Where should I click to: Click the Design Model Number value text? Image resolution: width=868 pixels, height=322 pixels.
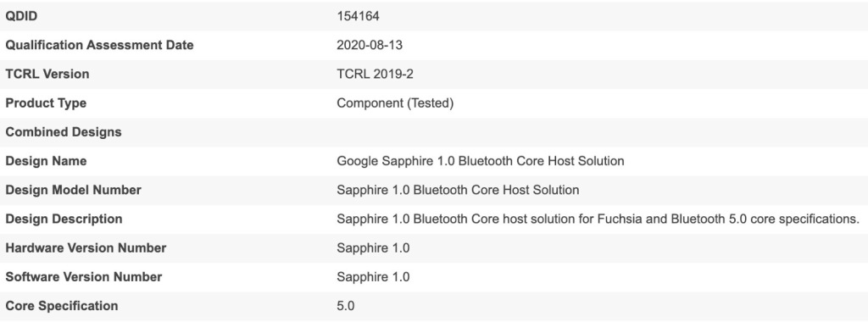tap(458, 190)
